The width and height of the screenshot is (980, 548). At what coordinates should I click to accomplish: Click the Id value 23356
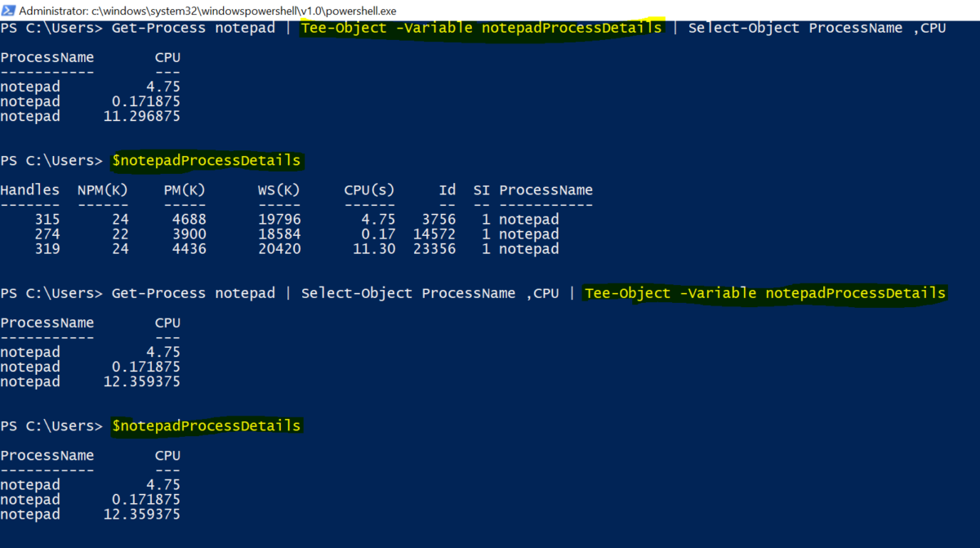tap(434, 249)
